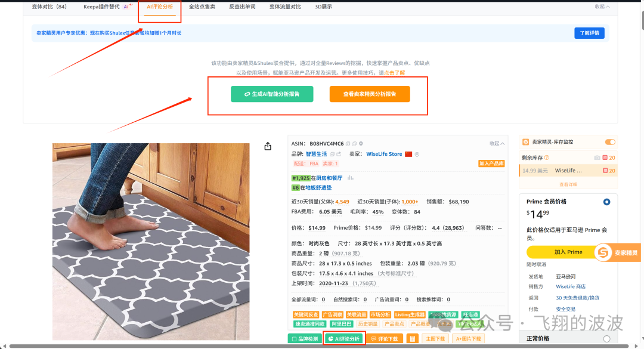Viewport: 644px width, 349px height.
Task: Switch to the 变体对比 (84) tab
Action: click(x=49, y=7)
